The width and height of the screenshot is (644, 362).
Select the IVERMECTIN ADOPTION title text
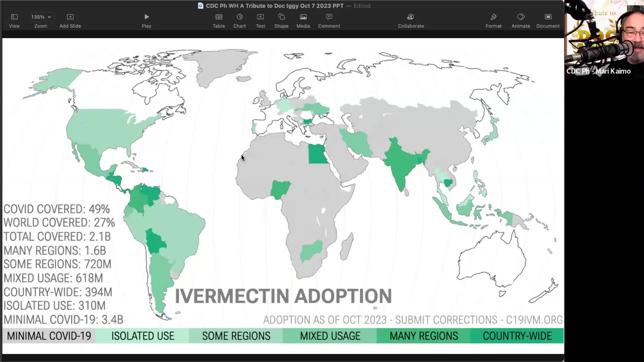click(x=283, y=296)
